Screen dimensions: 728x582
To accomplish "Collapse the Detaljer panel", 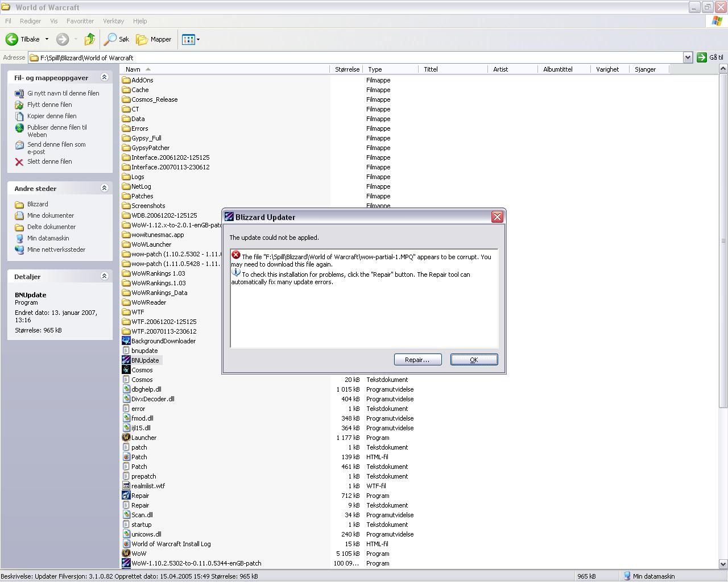I will click(x=104, y=276).
